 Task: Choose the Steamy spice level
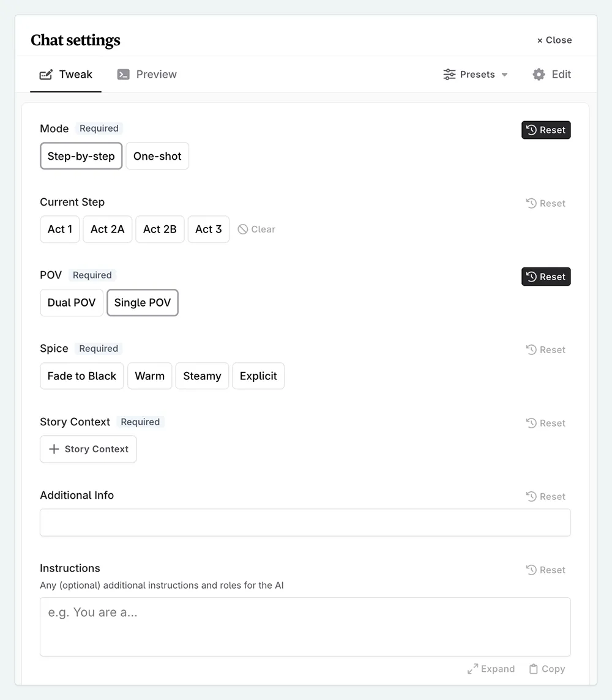pos(202,376)
